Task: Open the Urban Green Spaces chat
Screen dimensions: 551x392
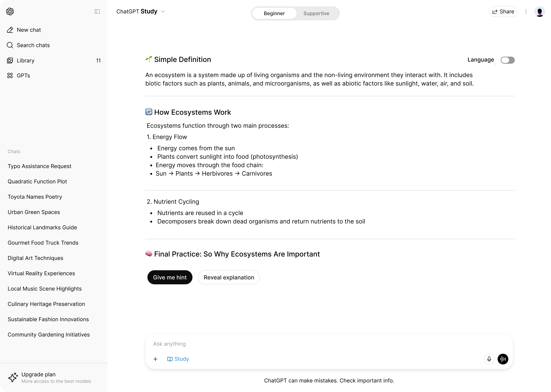Action: tap(34, 212)
